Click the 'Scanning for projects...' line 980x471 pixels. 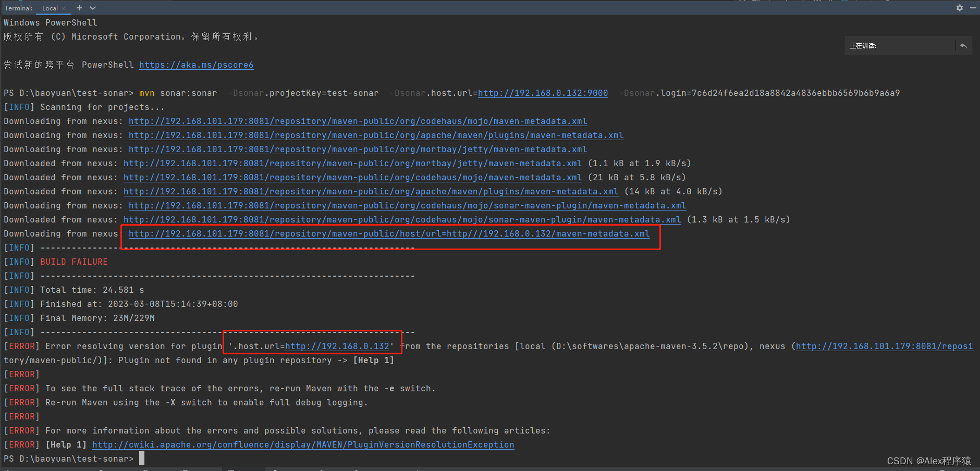[102, 107]
